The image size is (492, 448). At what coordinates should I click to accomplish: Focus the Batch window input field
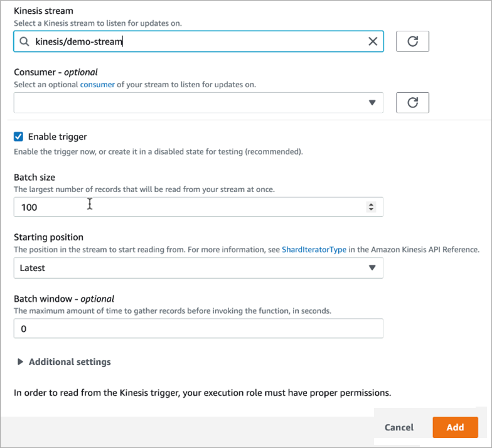(198, 329)
